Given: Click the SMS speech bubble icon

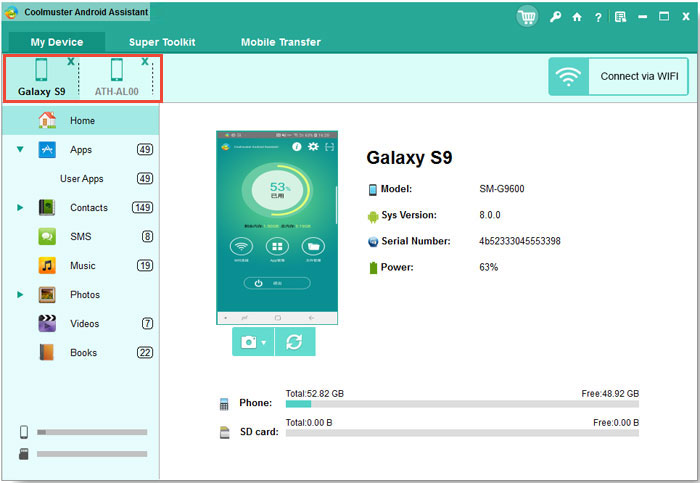Looking at the screenshot, I should (47, 237).
